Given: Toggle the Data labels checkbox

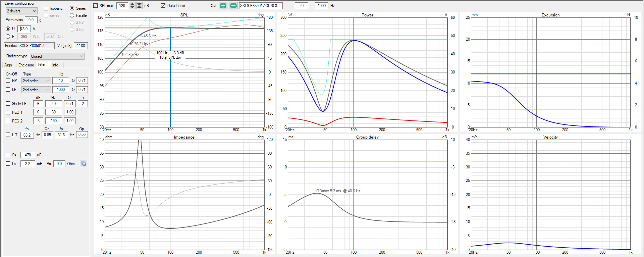Looking at the screenshot, I should coord(163,6).
